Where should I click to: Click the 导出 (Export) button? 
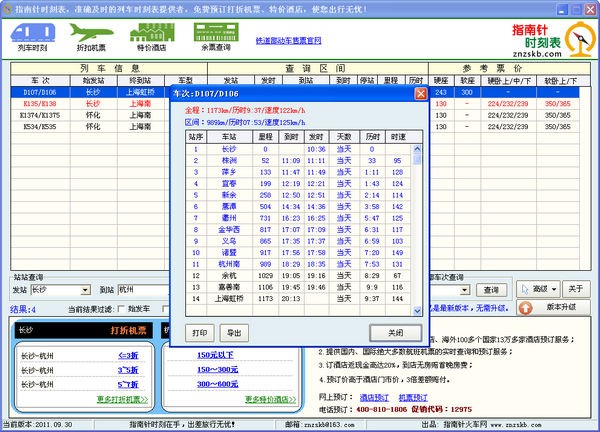coord(234,333)
